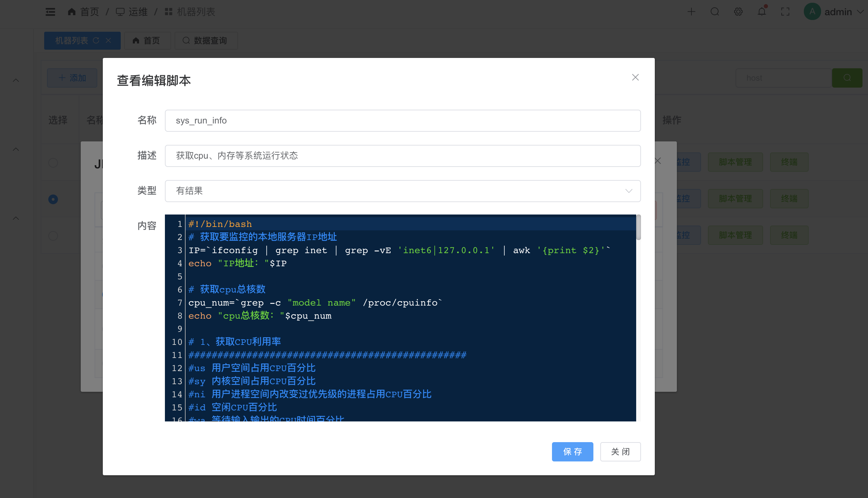
Task: Refresh the 机器列表 tab icon
Action: coord(96,40)
